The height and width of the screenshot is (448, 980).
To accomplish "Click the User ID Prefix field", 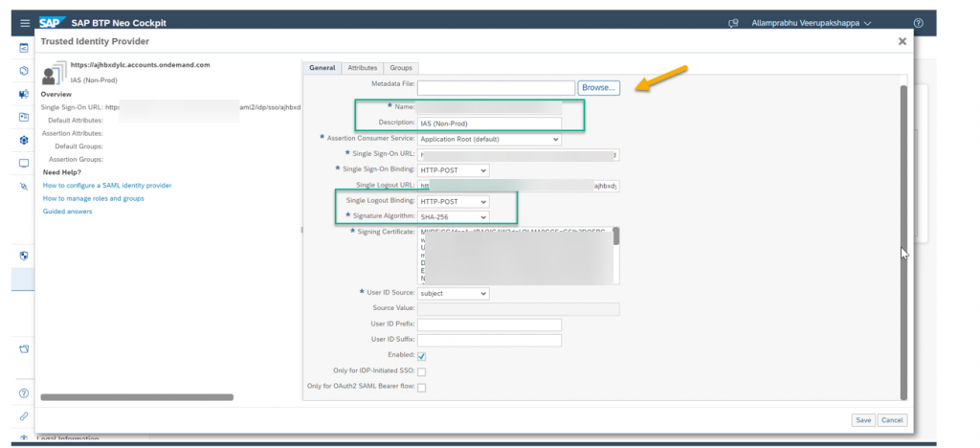I will point(489,325).
